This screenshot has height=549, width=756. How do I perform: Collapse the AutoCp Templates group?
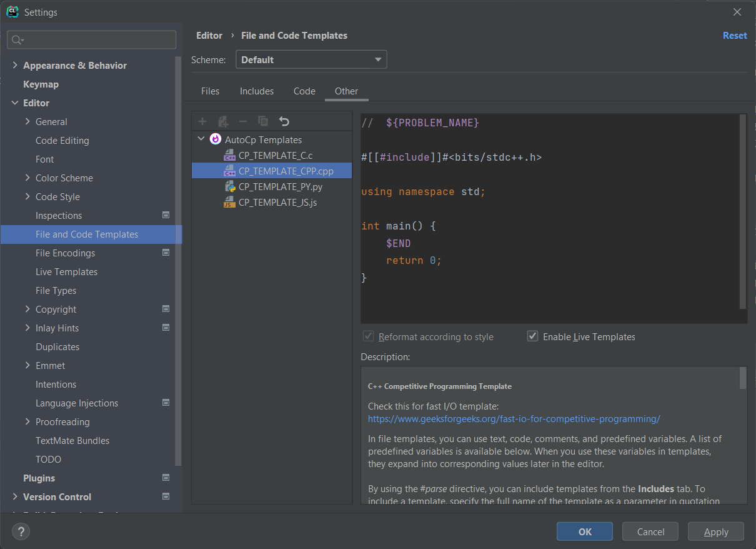(201, 139)
